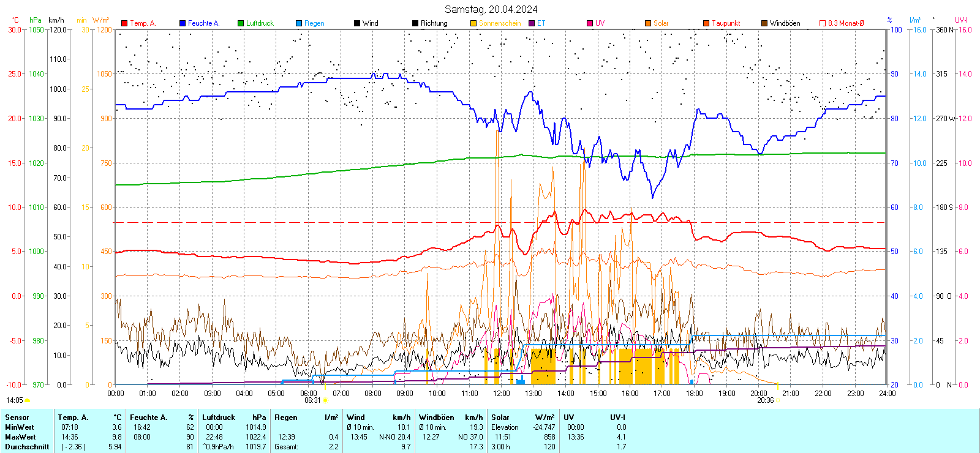Click the green Luftdruck legend square

point(241,23)
